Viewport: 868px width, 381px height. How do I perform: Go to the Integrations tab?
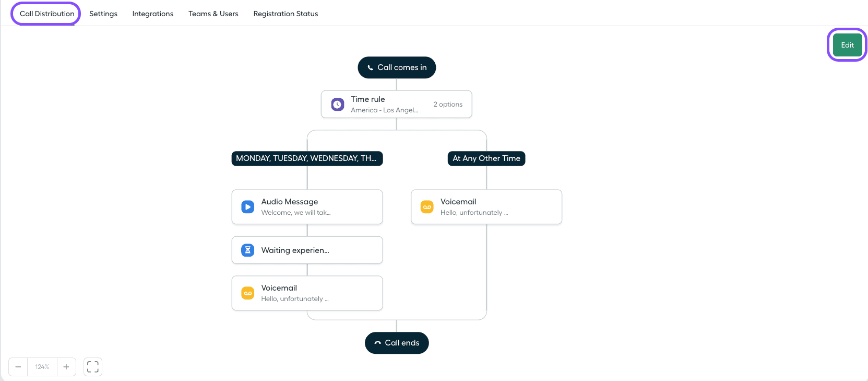[153, 14]
